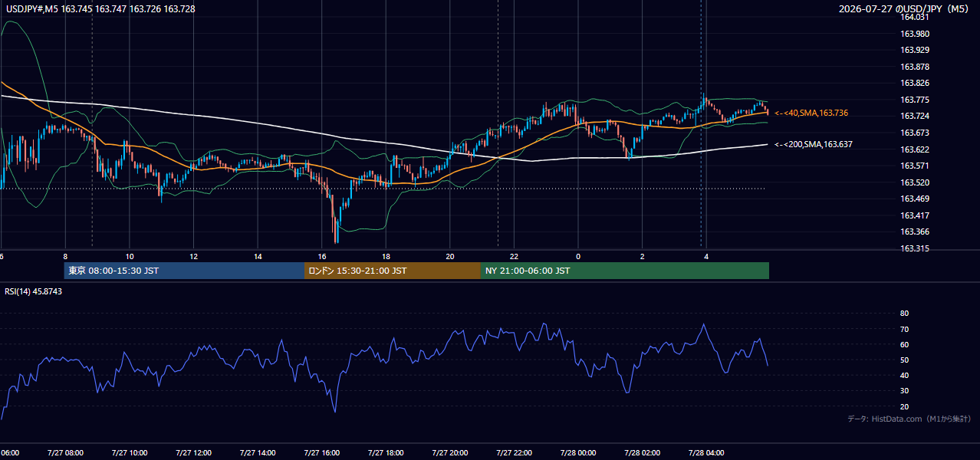Click the 7/27 12:00 time axis label
This screenshot has width=980, height=460.
(x=193, y=452)
